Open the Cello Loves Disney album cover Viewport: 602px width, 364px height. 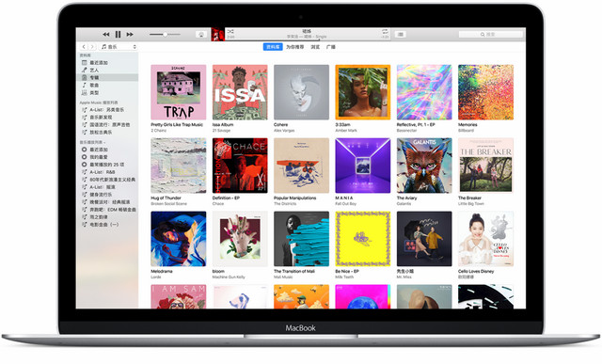pos(485,239)
